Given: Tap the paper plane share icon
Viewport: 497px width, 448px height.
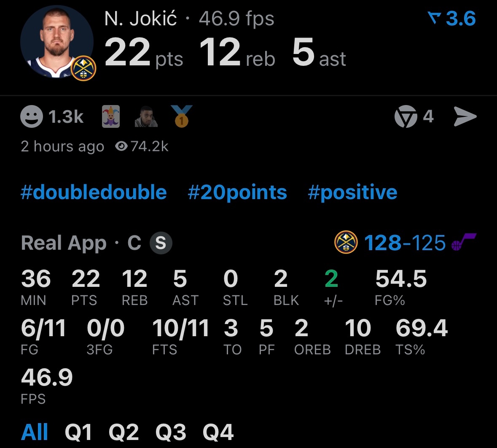Looking at the screenshot, I should pos(465,116).
